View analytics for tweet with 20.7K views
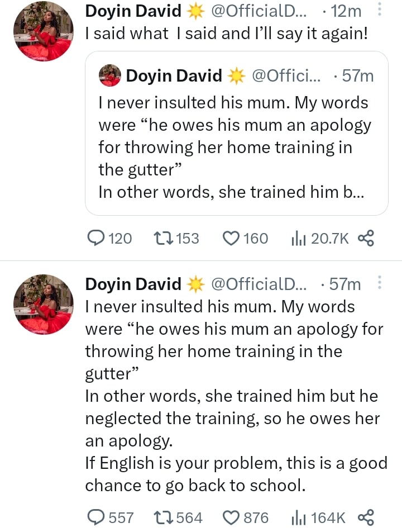This screenshot has width=402, height=532. [296, 239]
